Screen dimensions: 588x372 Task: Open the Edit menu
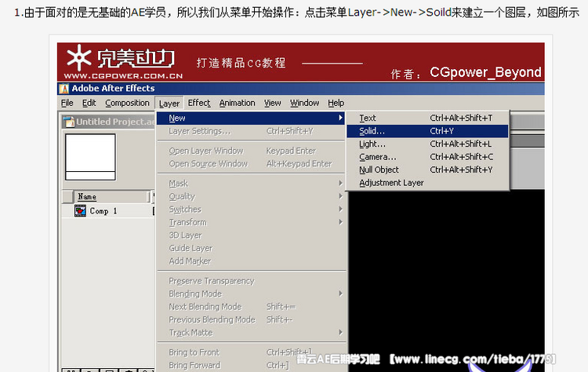[89, 103]
